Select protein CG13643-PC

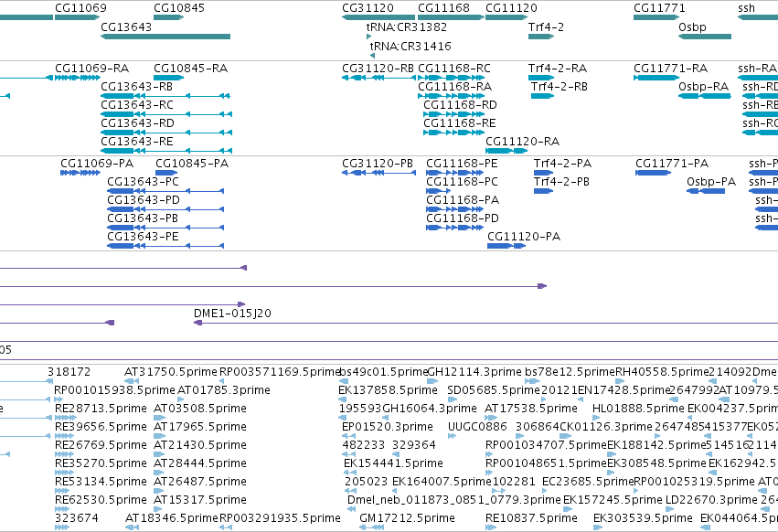click(x=143, y=182)
